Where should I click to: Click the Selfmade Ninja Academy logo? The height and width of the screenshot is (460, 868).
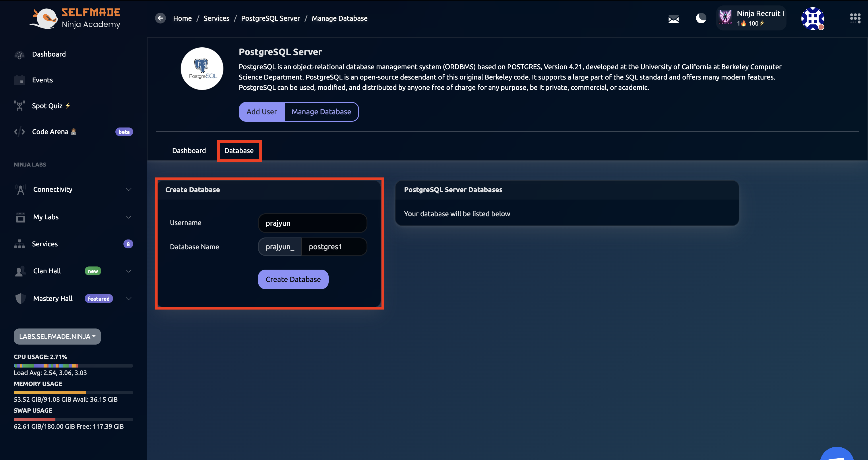point(74,18)
